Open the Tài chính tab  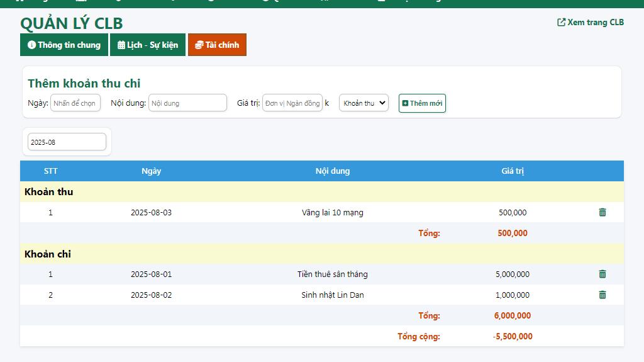[x=217, y=45]
